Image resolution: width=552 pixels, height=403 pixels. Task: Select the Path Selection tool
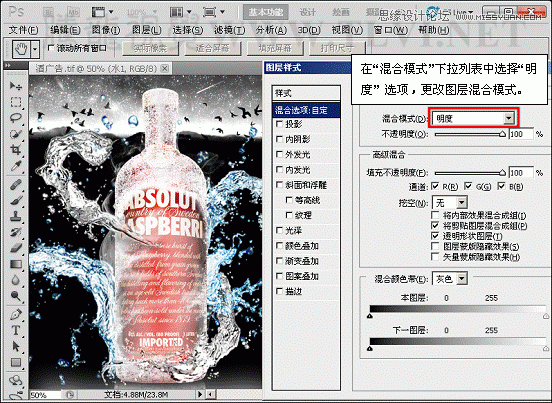(x=15, y=346)
